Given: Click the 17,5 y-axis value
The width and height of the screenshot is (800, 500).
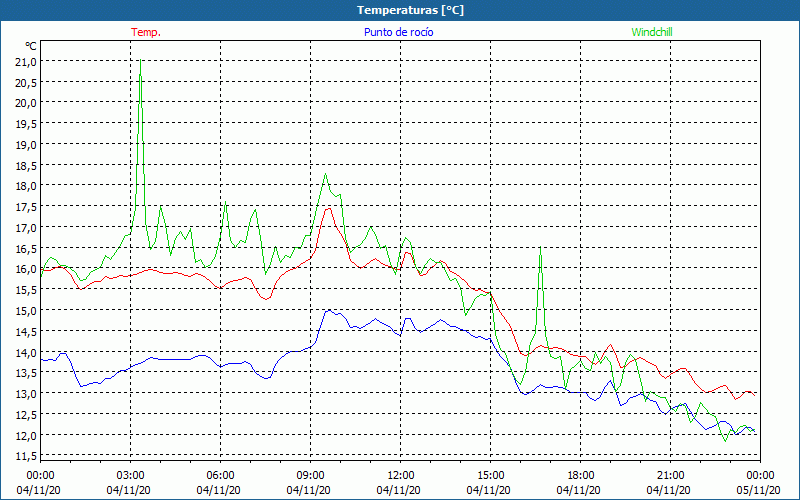Looking at the screenshot, I should 26,207.
